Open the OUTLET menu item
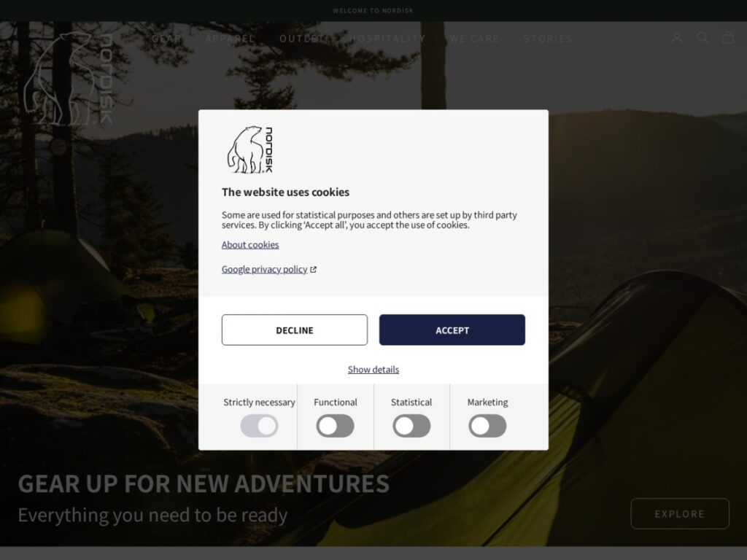Image resolution: width=747 pixels, height=560 pixels. pyautogui.click(x=302, y=39)
